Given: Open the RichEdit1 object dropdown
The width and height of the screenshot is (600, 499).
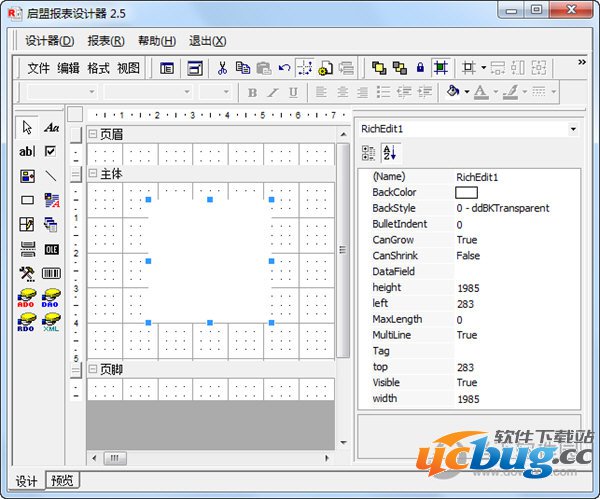Looking at the screenshot, I should pyautogui.click(x=572, y=129).
